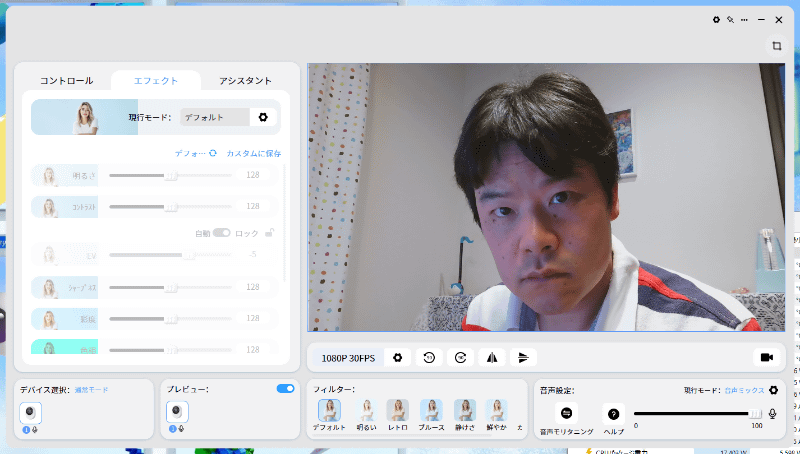Click the camera preview video area
This screenshot has width=800, height=454.
coord(546,197)
